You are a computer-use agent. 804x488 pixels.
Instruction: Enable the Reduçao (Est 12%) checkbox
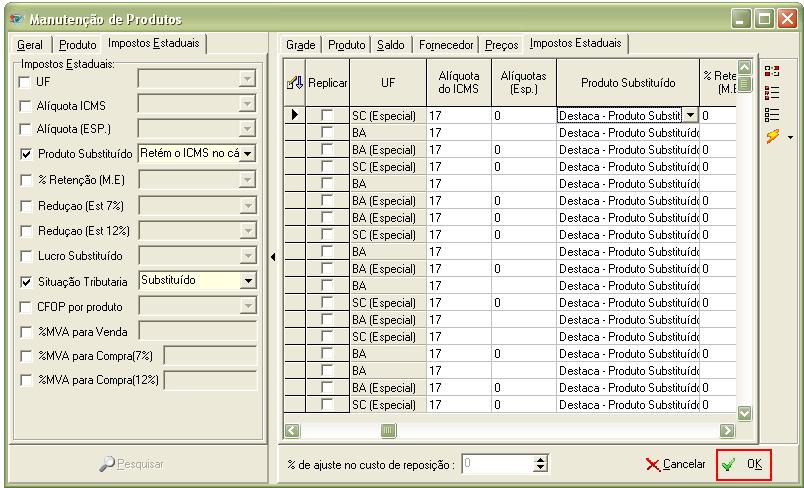pyautogui.click(x=26, y=231)
